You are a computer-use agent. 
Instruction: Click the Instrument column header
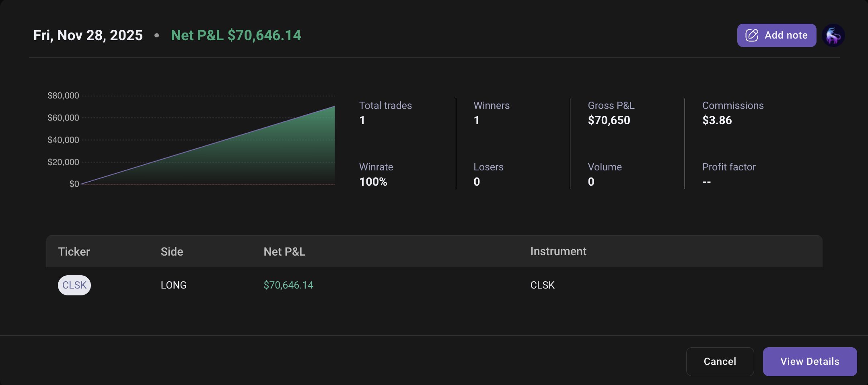pos(558,252)
